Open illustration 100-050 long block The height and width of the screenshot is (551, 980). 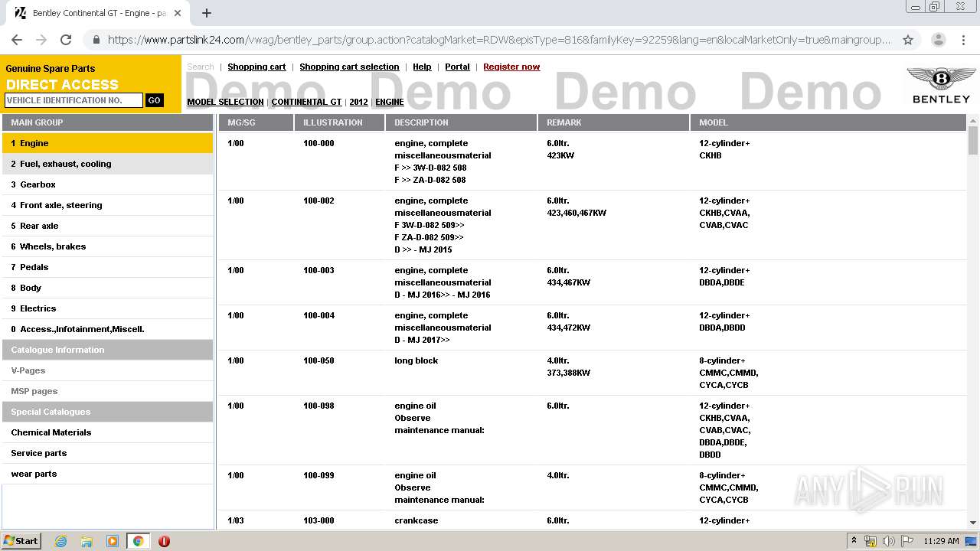(x=593, y=373)
